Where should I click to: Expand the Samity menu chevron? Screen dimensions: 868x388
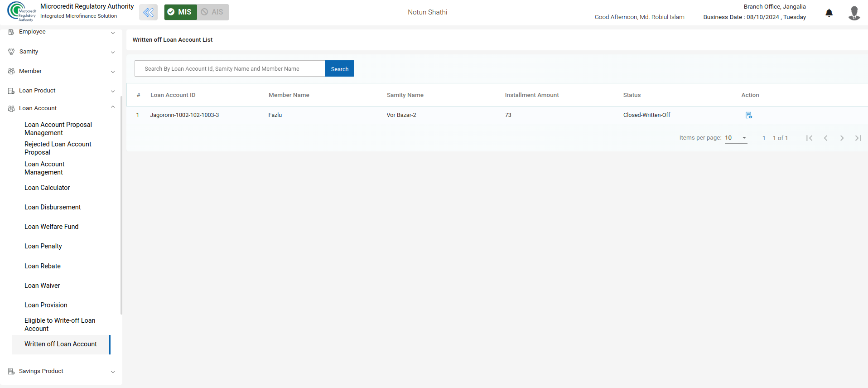(113, 52)
